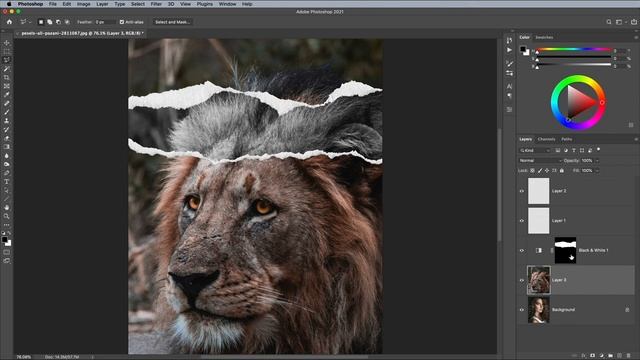
Task: Open the Apple menu
Action: click(x=9, y=4)
